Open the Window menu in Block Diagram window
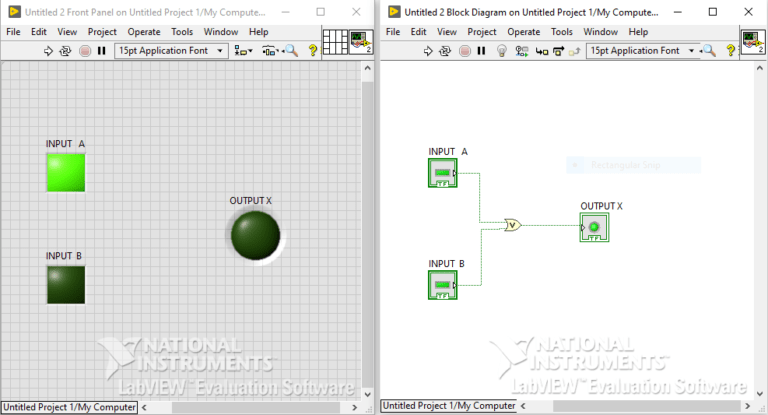The image size is (768, 415). pyautogui.click(x=600, y=32)
